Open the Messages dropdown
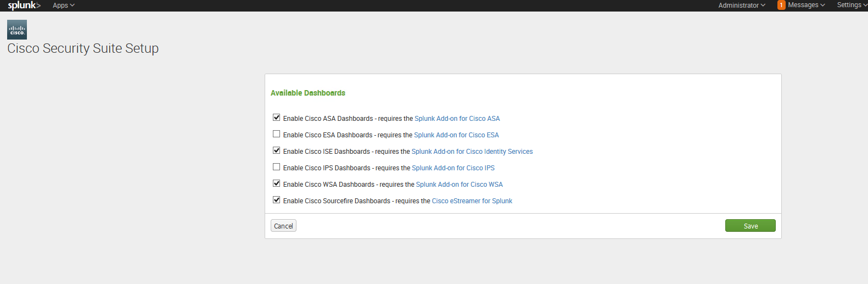The width and height of the screenshot is (868, 284). 807,5
